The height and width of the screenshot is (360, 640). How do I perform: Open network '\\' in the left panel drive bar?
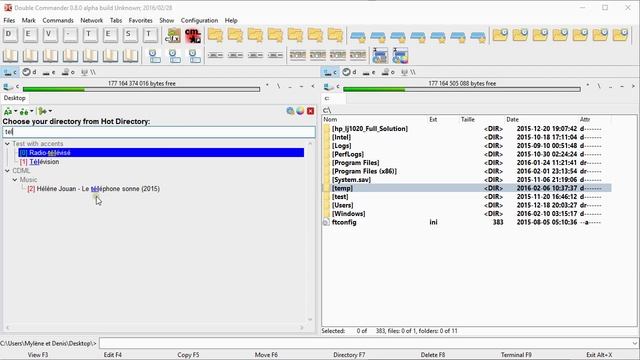(88, 72)
